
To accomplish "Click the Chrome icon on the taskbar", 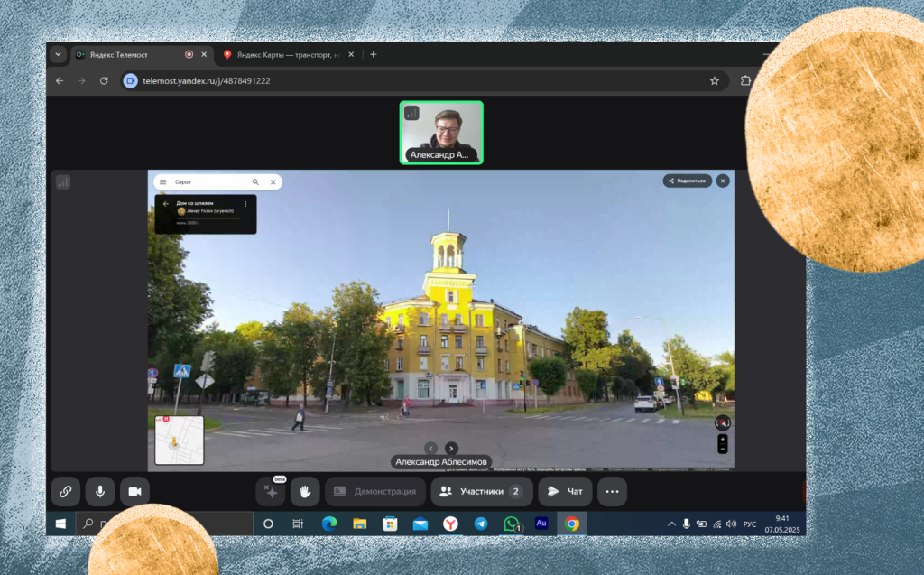I will [x=571, y=524].
